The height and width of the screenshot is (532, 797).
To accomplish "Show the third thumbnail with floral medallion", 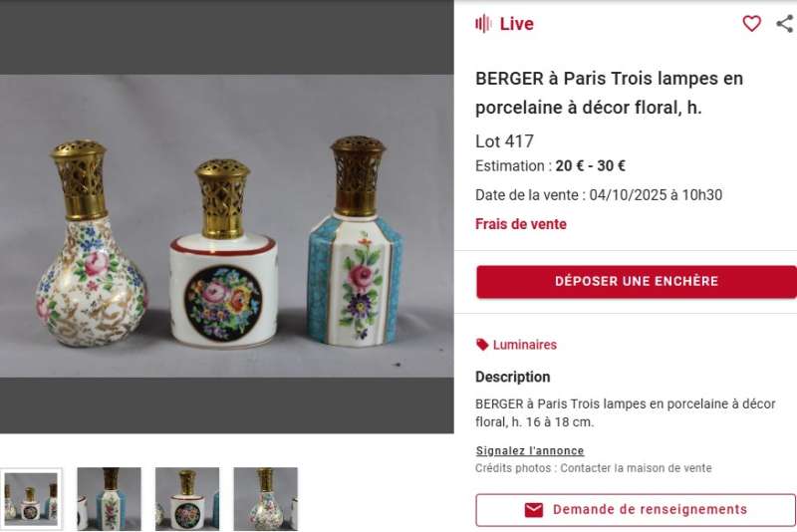I will click(x=187, y=498).
